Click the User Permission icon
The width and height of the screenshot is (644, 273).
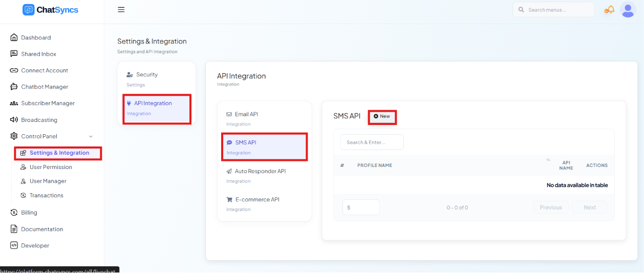(23, 167)
